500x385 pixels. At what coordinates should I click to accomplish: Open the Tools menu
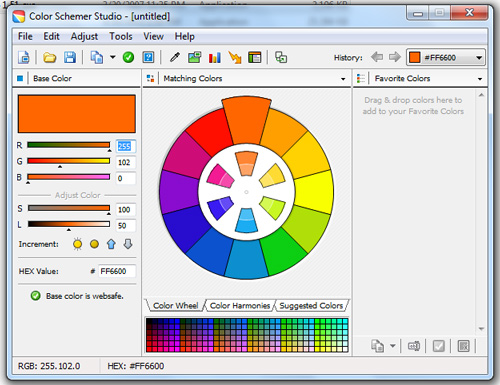tap(121, 36)
